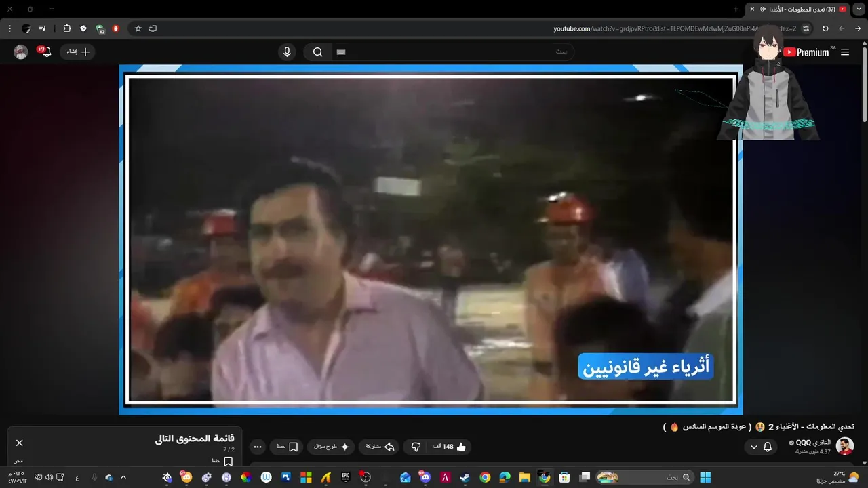The image size is (868, 488).
Task: Open File Explorer from taskbar
Action: [524, 477]
